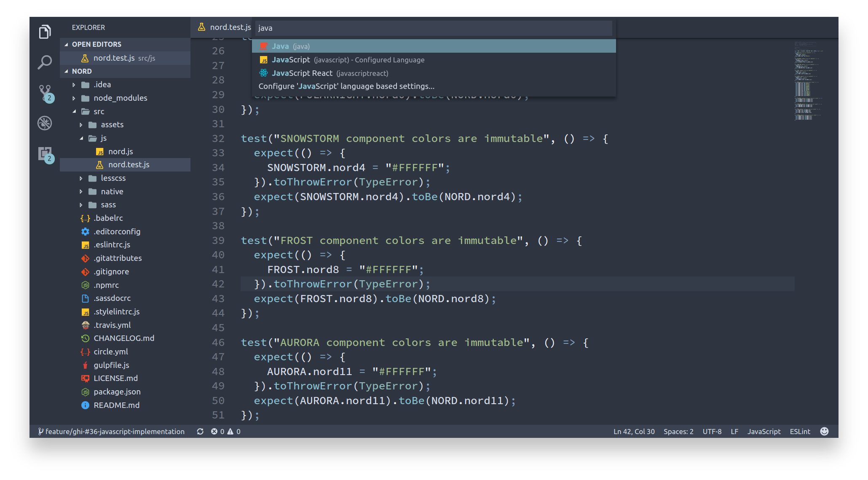Click the EXPLORER panel title
The height and width of the screenshot is (480, 868).
pos(88,27)
